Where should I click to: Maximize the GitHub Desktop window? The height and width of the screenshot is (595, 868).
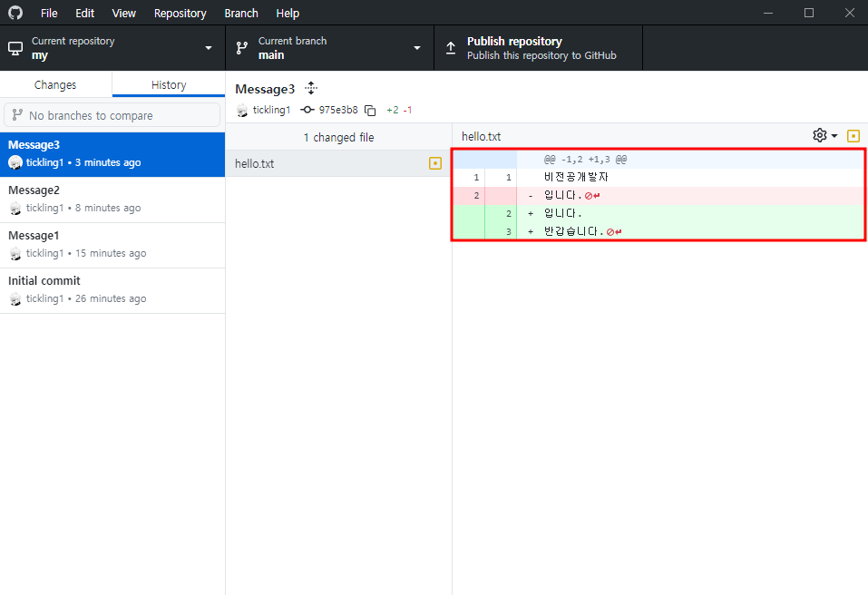coord(809,13)
